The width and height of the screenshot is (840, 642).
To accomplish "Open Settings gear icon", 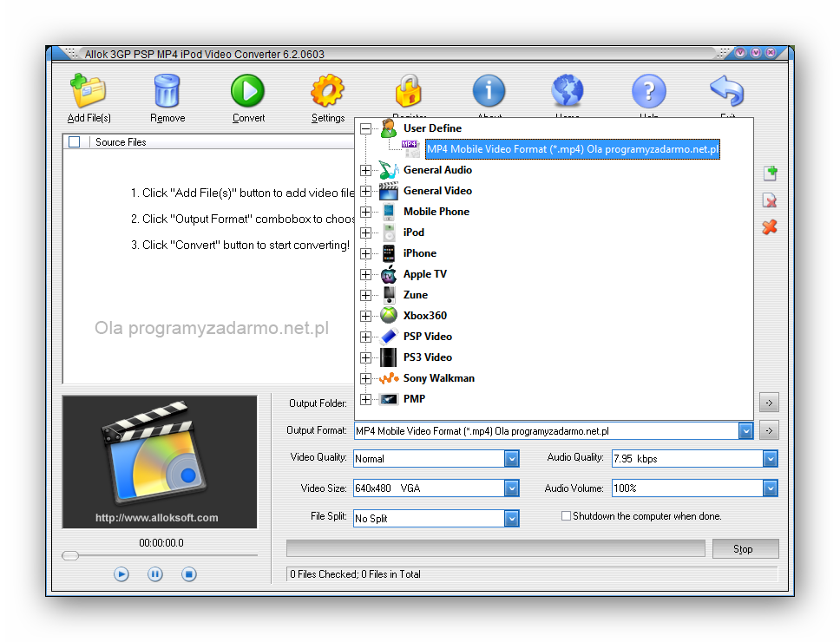I will [x=327, y=91].
